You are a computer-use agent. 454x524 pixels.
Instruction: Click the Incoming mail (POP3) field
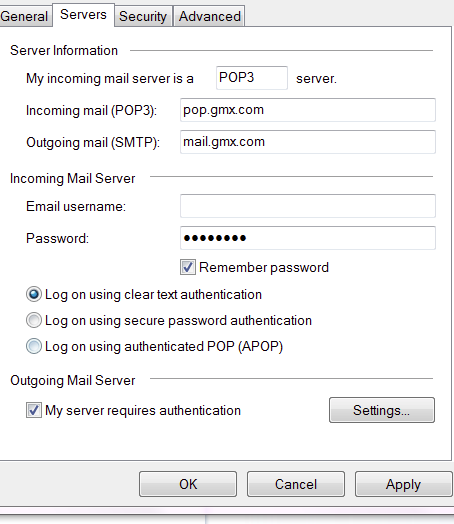308,110
